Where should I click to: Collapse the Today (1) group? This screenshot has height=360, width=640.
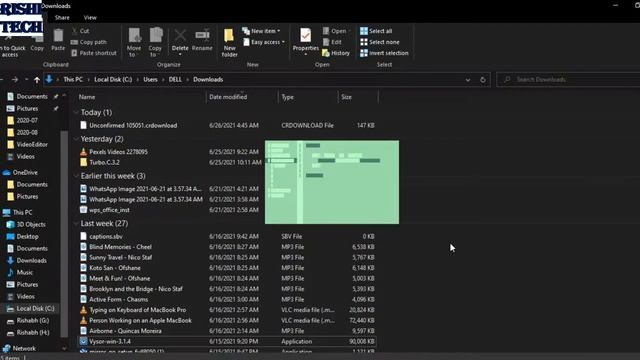76,112
